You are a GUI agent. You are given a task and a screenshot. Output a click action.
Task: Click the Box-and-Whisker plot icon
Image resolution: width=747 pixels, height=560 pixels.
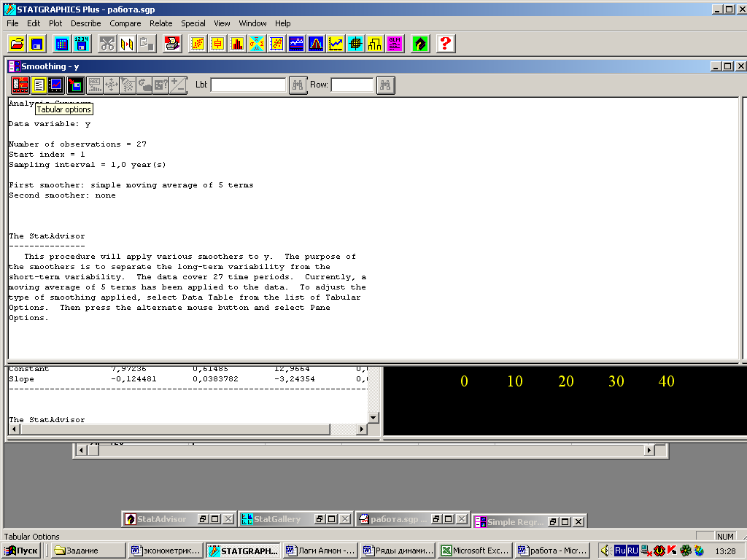tap(217, 44)
